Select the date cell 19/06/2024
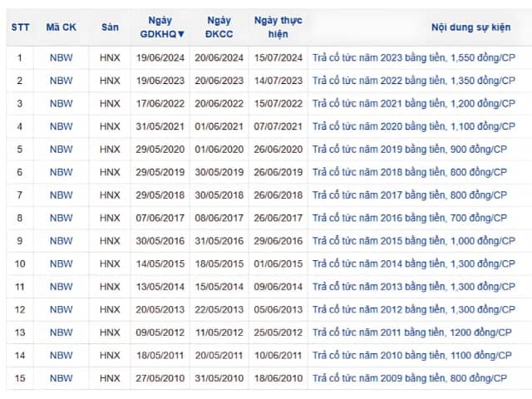The width and height of the screenshot is (532, 399). 160,57
